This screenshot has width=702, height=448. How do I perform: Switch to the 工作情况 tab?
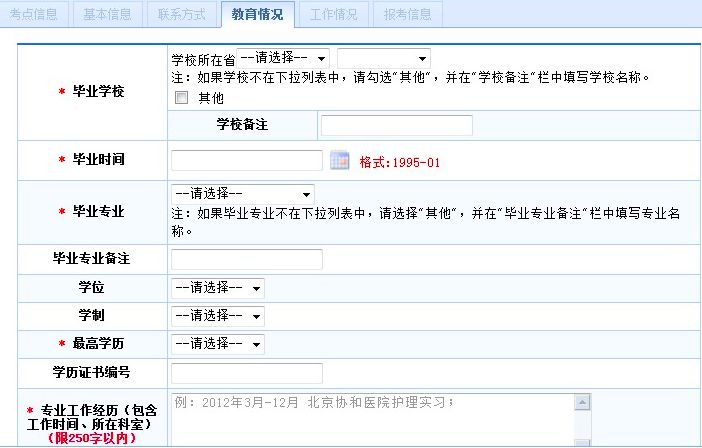pyautogui.click(x=334, y=14)
